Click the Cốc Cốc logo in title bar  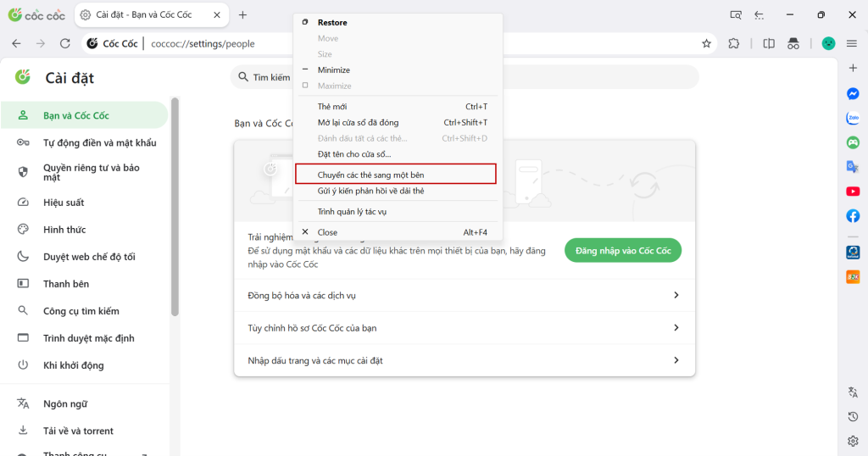click(36, 15)
